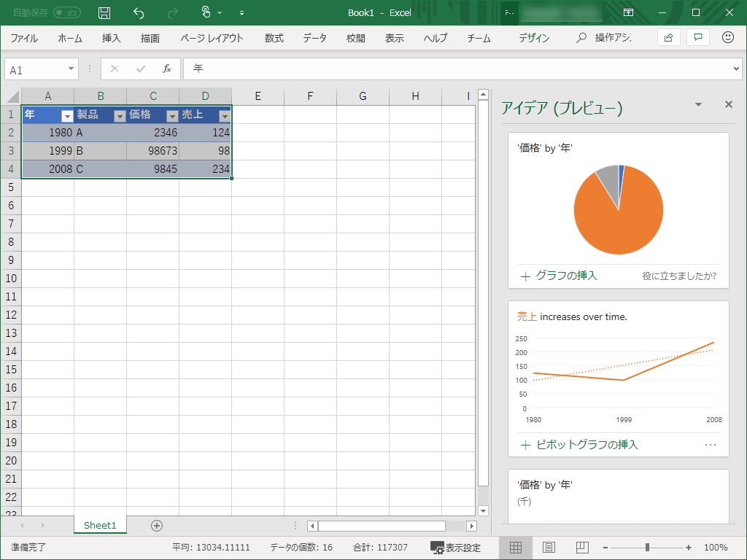Open the 製品 column filter dropdown
747x560 pixels.
120,116
